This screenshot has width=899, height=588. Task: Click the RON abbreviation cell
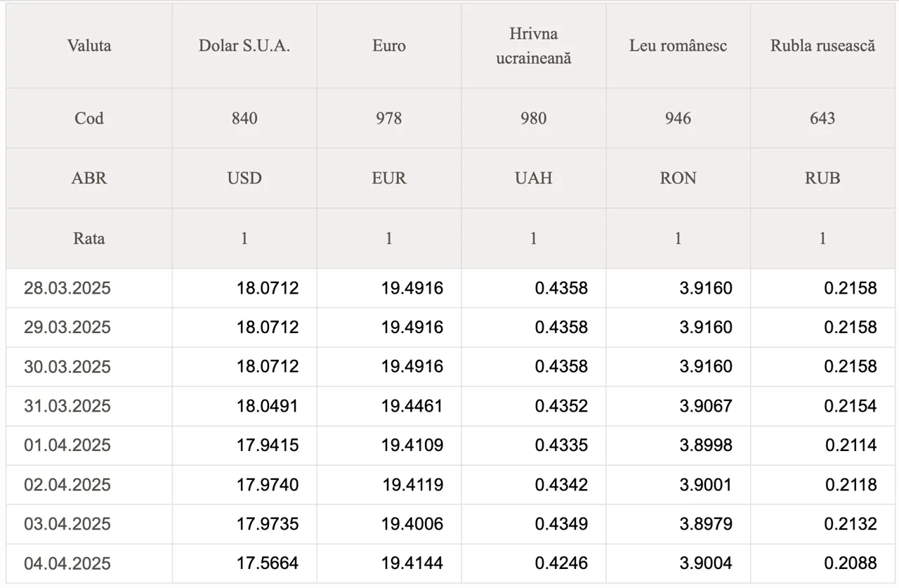tap(678, 178)
